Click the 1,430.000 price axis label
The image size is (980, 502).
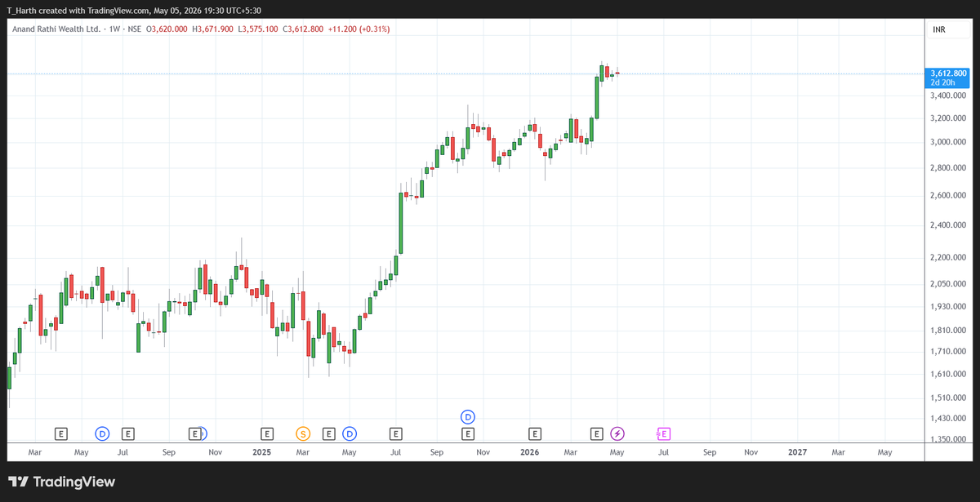pos(948,418)
